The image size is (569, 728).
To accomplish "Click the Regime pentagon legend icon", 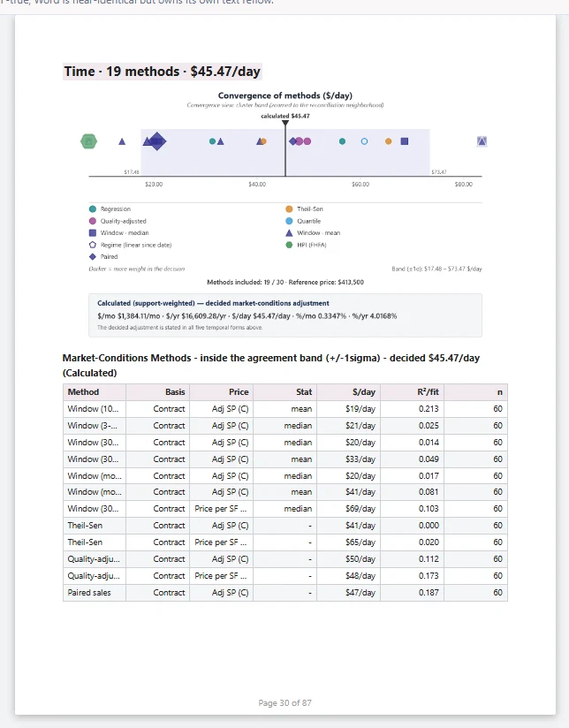I will [93, 245].
